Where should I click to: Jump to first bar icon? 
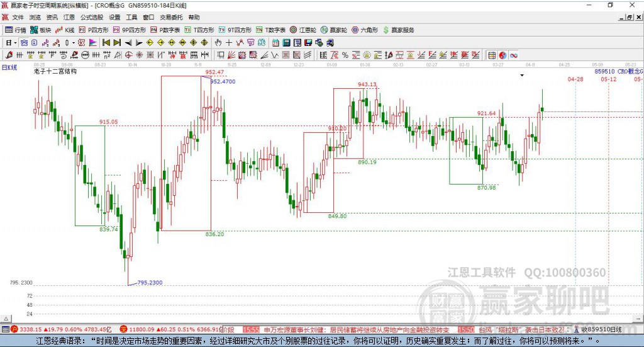click(106, 43)
